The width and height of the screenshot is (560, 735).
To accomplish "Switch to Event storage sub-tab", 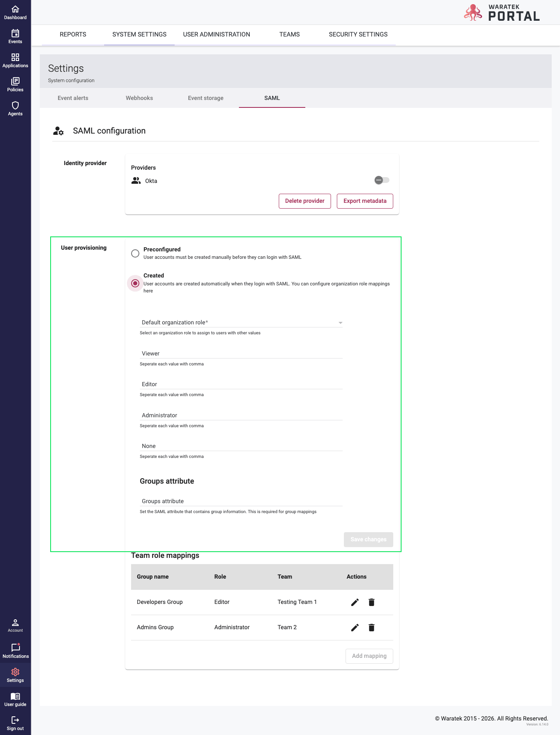I will click(x=206, y=98).
